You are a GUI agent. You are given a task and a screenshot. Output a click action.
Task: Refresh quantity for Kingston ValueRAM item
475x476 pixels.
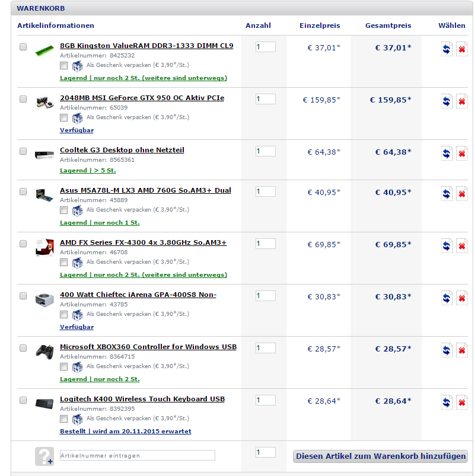pos(447,49)
